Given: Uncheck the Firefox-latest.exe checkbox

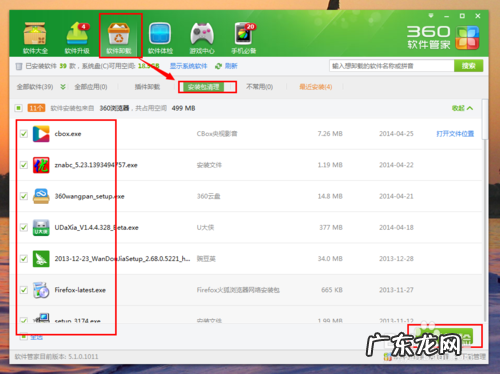Looking at the screenshot, I should point(24,290).
